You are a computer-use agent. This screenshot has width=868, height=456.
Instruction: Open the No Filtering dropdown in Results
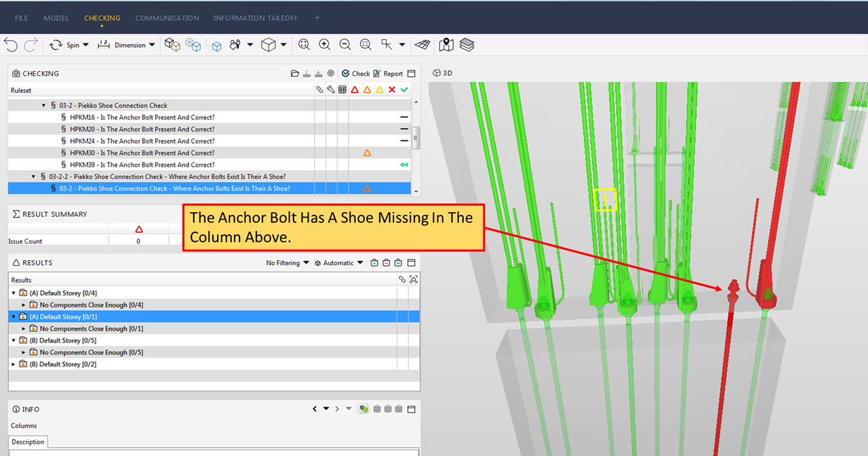288,263
